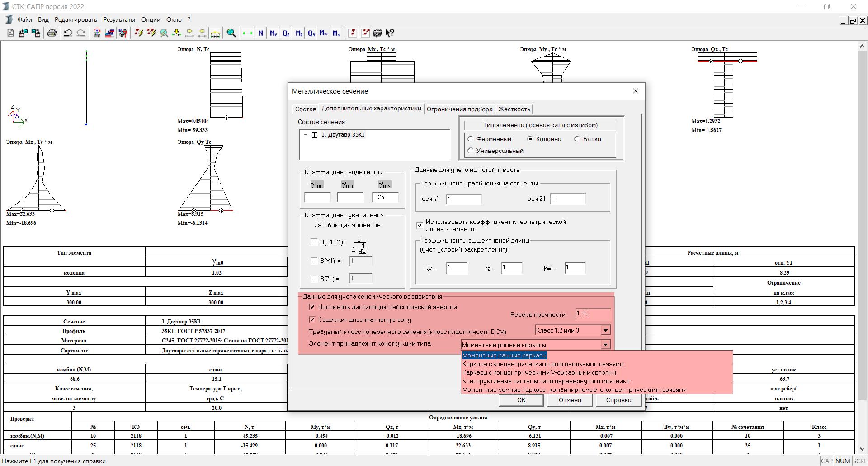The height and width of the screenshot is (466, 868).
Task: Select the Ферменный radio button
Action: click(x=471, y=139)
